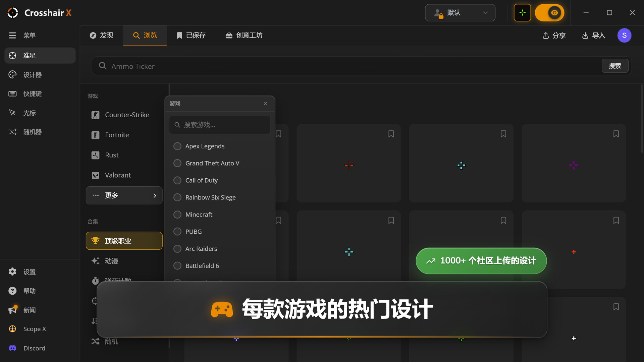Close the 游戏 popup panel
The height and width of the screenshot is (362, 644).
pos(265,104)
